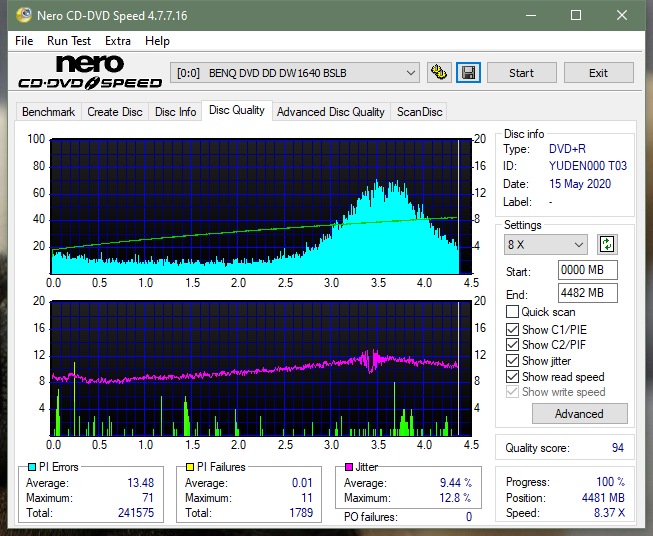Open the Advanced settings button
This screenshot has height=536, width=653.
(579, 414)
